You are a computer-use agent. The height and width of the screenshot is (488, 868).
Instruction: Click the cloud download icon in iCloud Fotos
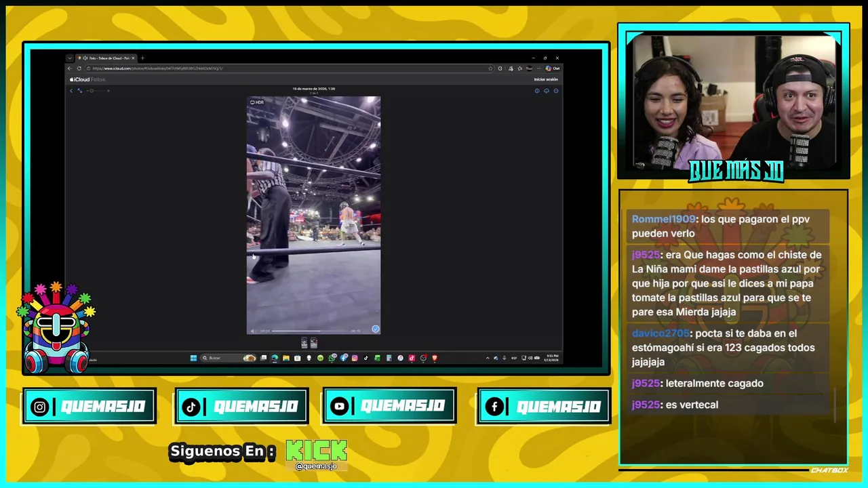click(x=547, y=91)
